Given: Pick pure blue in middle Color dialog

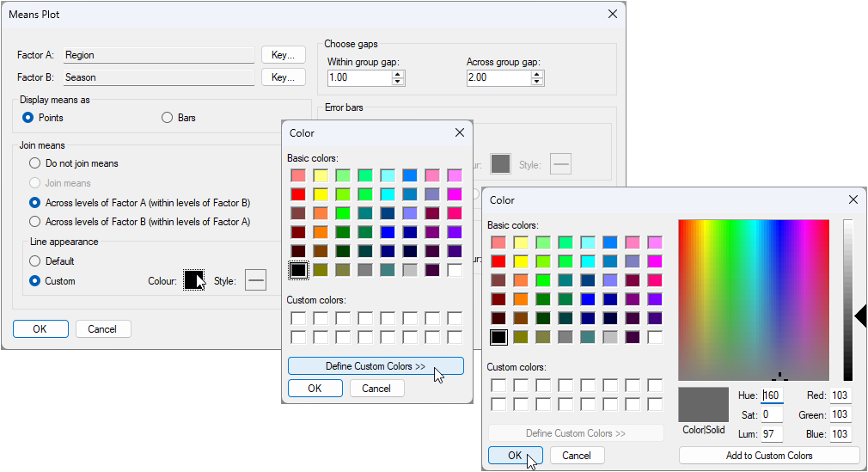Looking at the screenshot, I should click(388, 232).
